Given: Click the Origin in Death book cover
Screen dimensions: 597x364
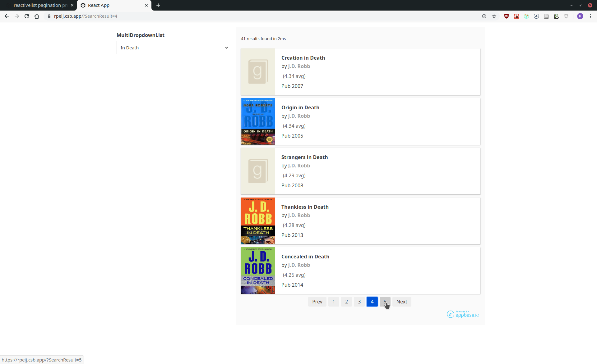Looking at the screenshot, I should click(258, 121).
